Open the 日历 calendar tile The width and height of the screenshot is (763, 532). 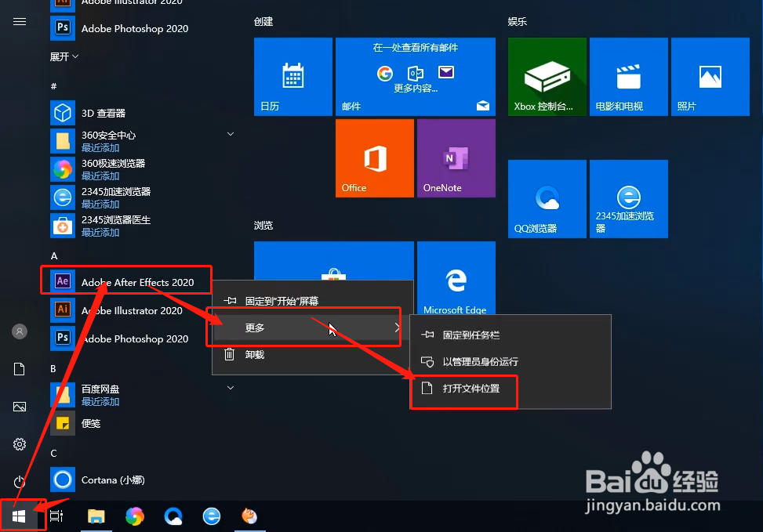[x=293, y=76]
